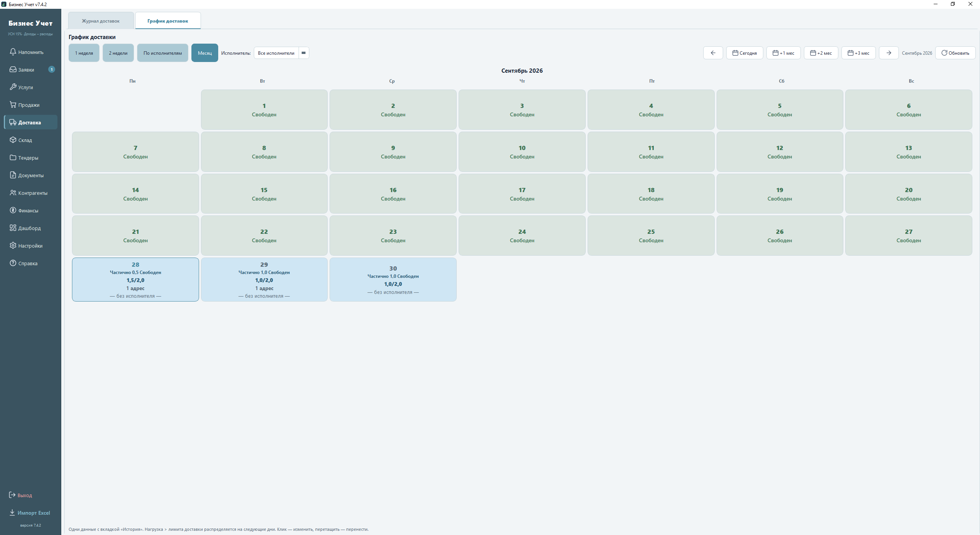
Task: Open the Напомнить bell icon section
Action: click(x=13, y=52)
